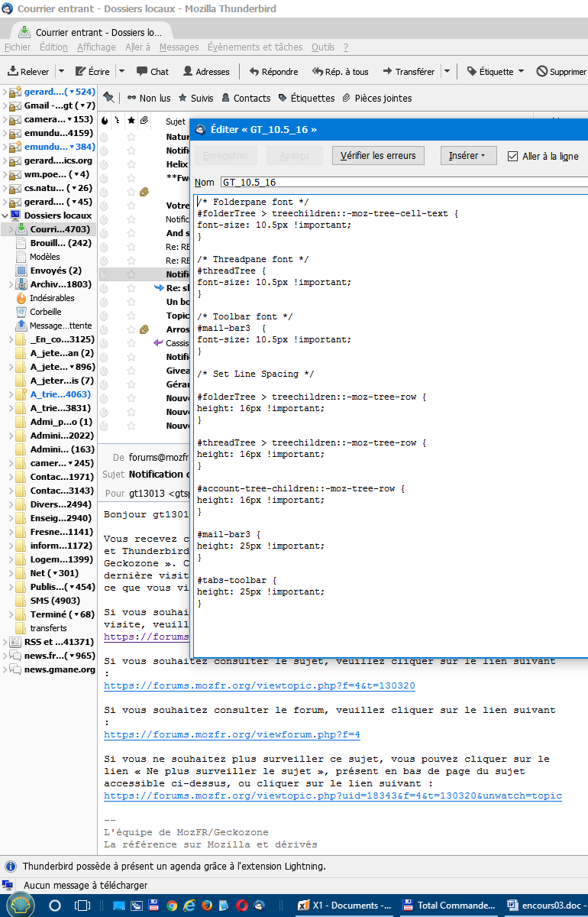Toggle the Contacts quick filter
This screenshot has width=588, height=917.
[246, 98]
